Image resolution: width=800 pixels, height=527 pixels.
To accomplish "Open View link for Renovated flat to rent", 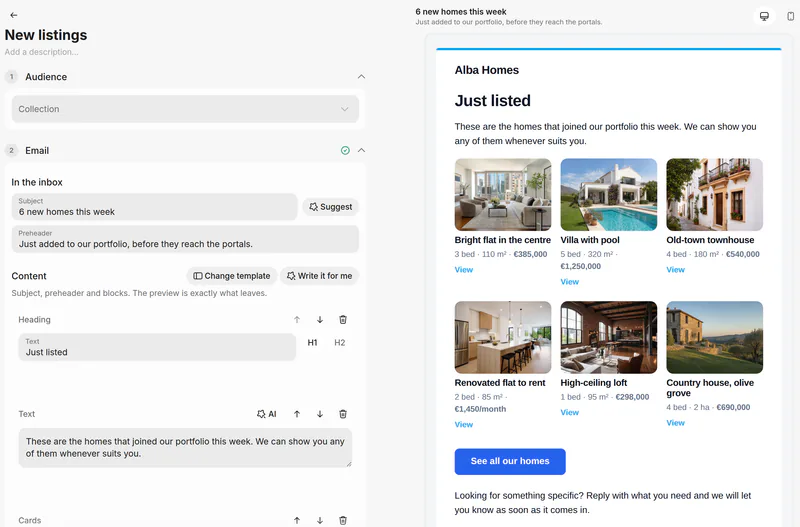I will 464,425.
